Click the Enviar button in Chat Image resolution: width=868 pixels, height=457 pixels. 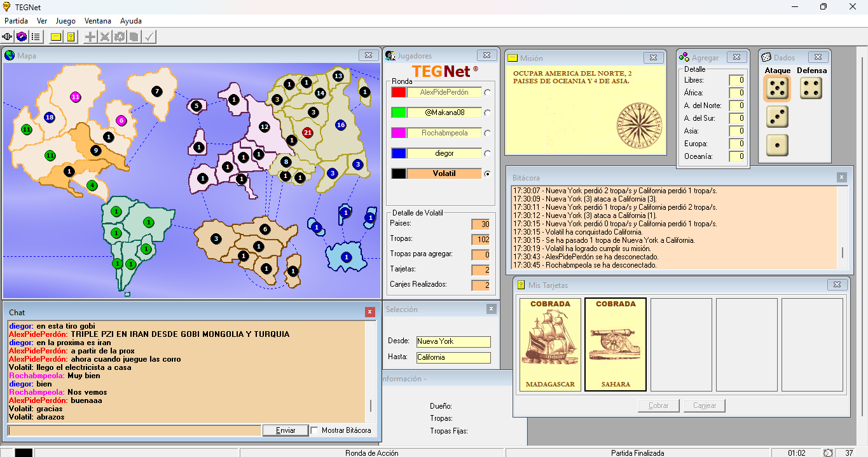(286, 430)
